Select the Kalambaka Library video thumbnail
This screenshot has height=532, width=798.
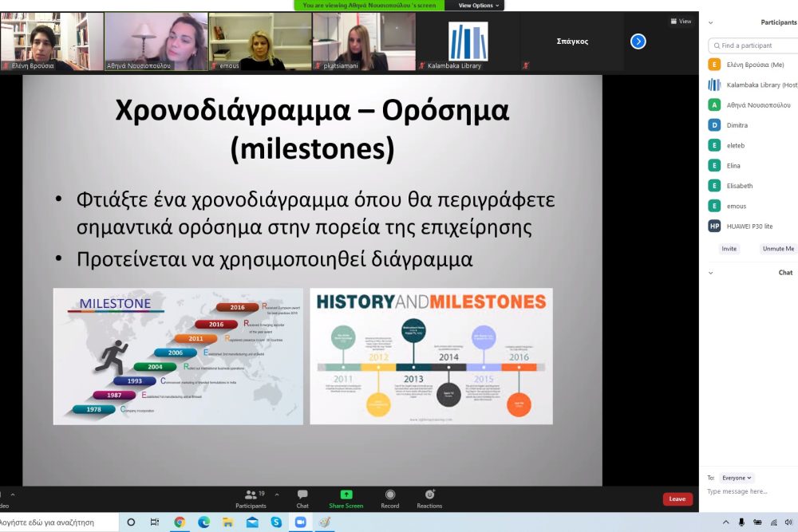(468, 41)
